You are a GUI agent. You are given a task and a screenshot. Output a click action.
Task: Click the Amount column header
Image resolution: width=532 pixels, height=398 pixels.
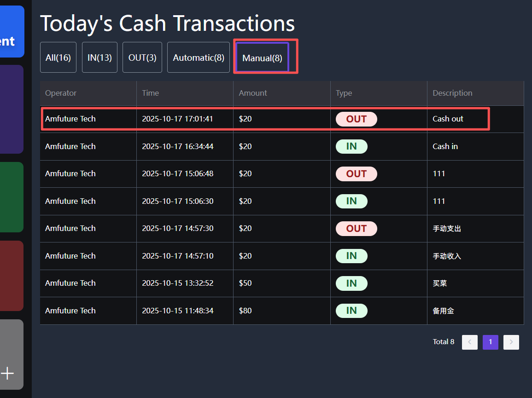(x=252, y=93)
